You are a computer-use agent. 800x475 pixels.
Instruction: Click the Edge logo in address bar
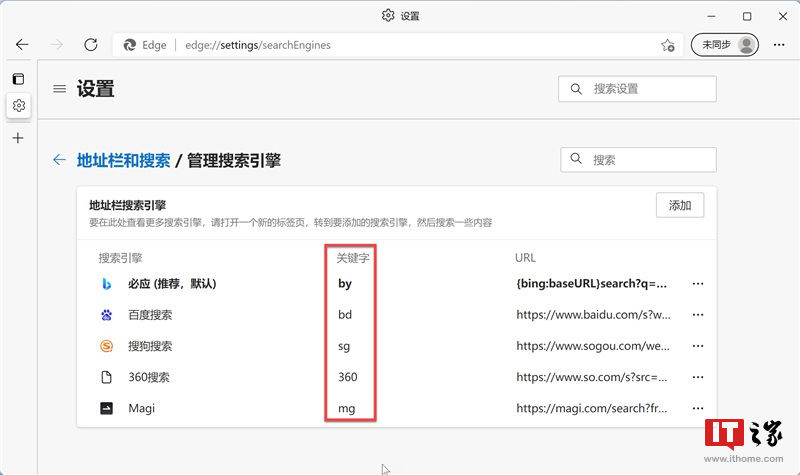pos(130,45)
